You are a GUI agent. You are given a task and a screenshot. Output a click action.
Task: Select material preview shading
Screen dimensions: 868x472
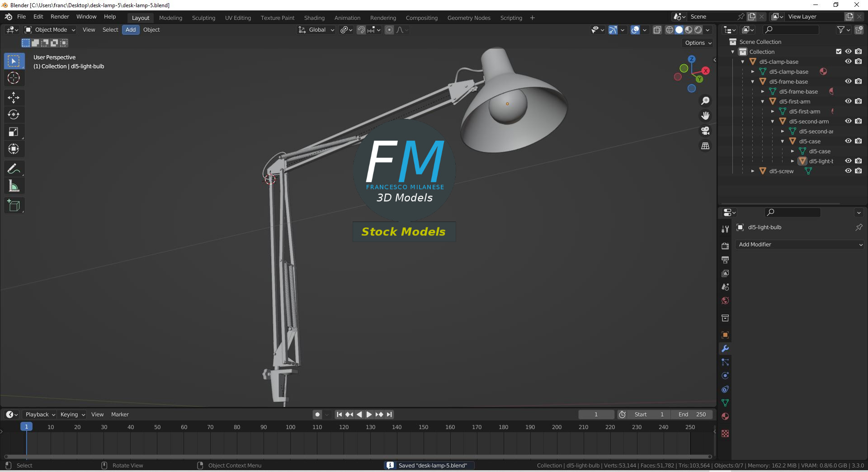tap(689, 30)
